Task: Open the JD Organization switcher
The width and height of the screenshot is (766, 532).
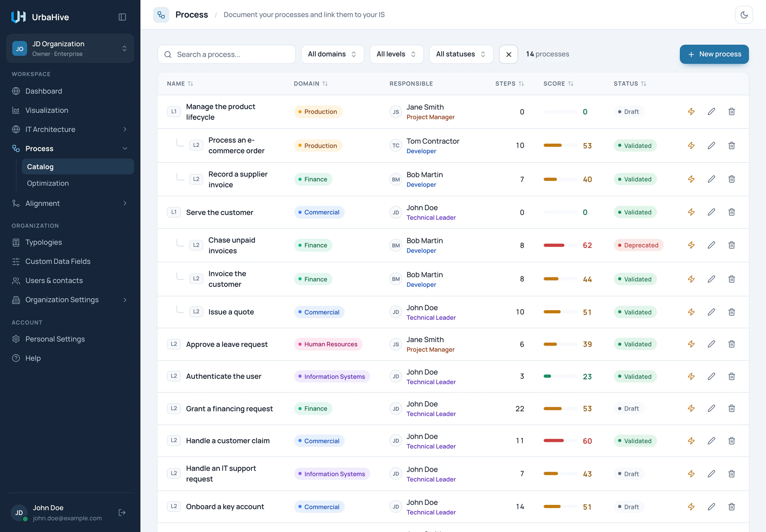Action: [70, 49]
